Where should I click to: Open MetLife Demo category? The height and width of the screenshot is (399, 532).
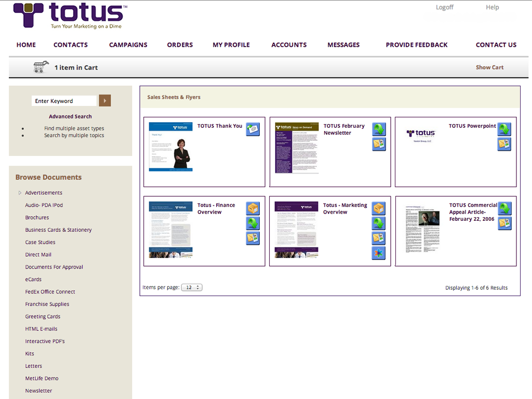pyautogui.click(x=42, y=378)
